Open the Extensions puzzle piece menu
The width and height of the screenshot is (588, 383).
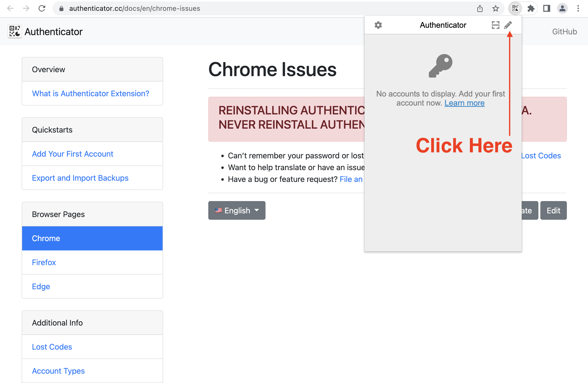(531, 9)
